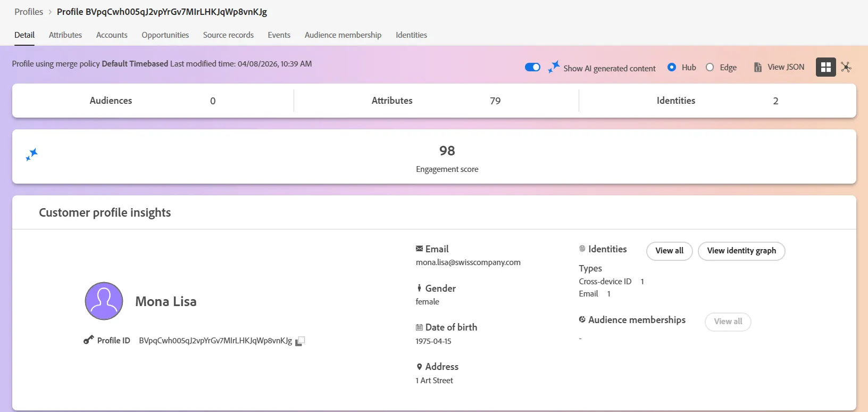Select the Edge radio button

coord(710,67)
